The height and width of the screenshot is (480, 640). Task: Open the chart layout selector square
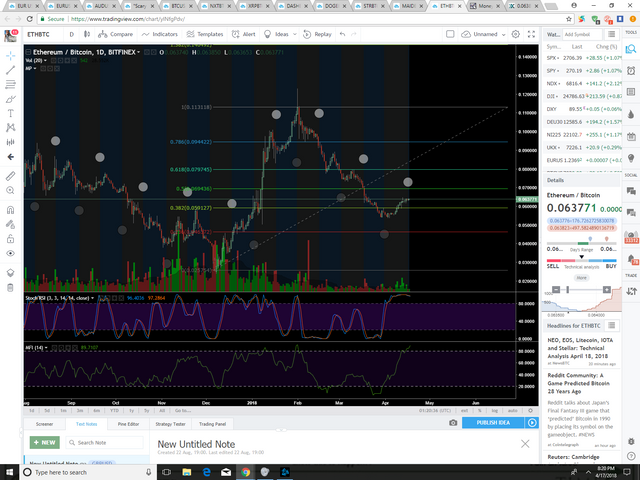click(x=450, y=34)
